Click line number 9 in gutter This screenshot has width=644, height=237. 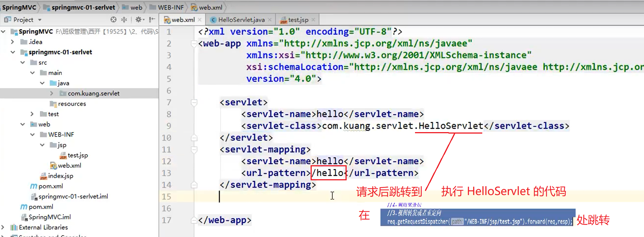[x=169, y=126]
